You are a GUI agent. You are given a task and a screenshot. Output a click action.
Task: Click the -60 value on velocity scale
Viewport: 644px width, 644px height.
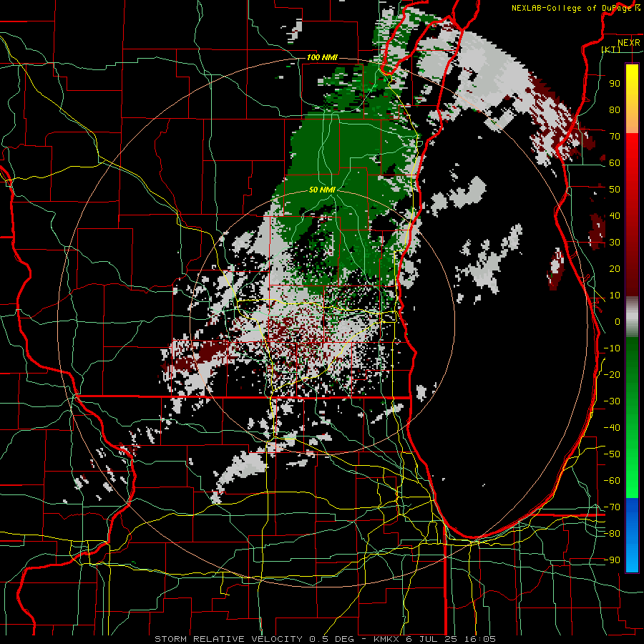click(x=612, y=481)
